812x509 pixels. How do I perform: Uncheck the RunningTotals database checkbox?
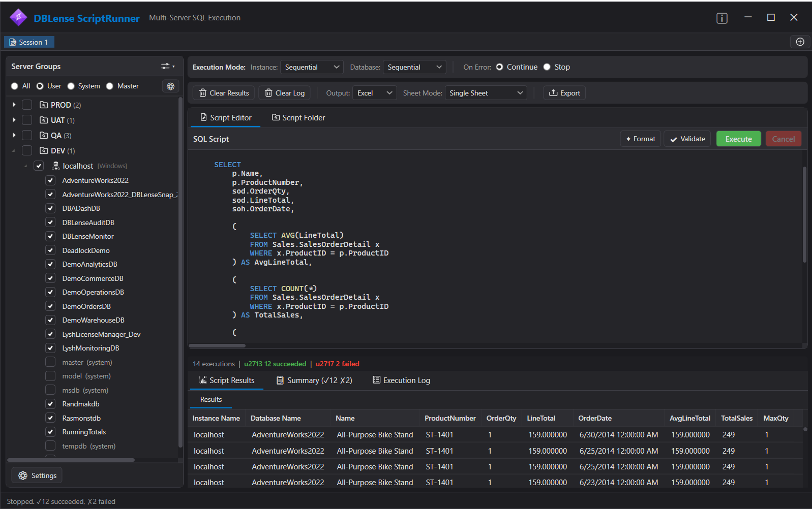(x=50, y=432)
